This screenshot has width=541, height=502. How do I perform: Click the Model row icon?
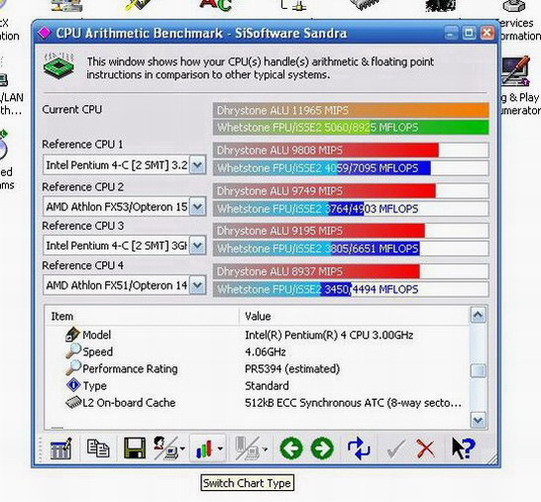pos(73,334)
